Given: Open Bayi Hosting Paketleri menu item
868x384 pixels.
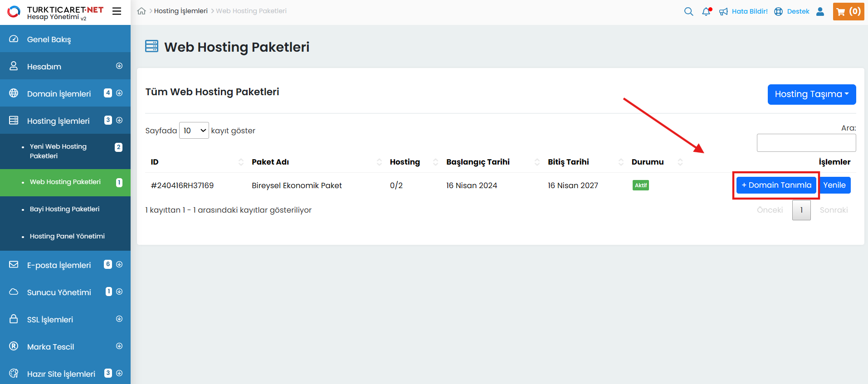Looking at the screenshot, I should point(64,209).
